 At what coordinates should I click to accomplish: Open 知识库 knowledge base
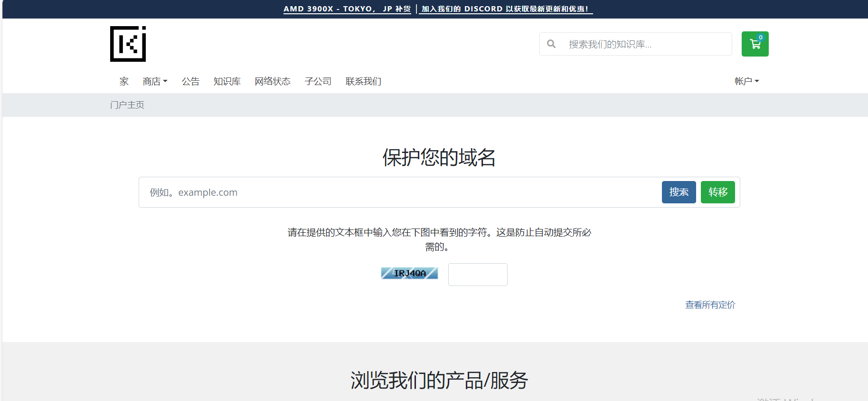(227, 81)
